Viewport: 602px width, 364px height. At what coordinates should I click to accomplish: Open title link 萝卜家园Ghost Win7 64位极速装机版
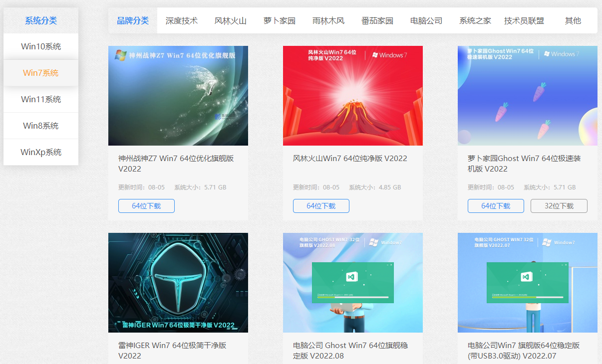coord(524,164)
